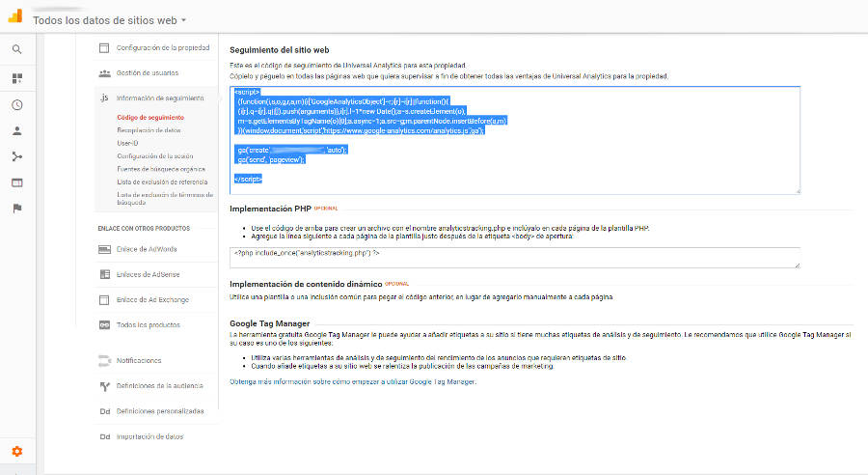Click the Enlace de Ad Exchange icon
This screenshot has width=868, height=475.
pos(104,300)
